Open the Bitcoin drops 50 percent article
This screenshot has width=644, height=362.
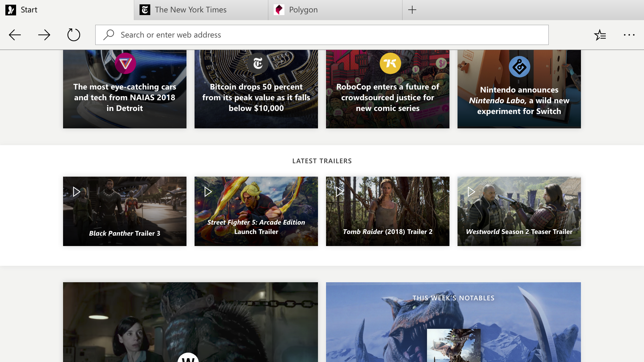(256, 89)
